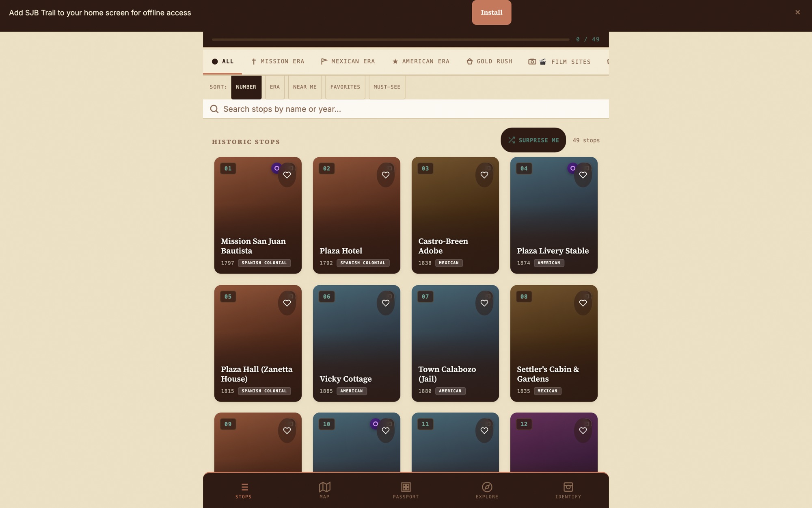
Task: Click the 12 number badge on purple card
Action: pyautogui.click(x=524, y=424)
